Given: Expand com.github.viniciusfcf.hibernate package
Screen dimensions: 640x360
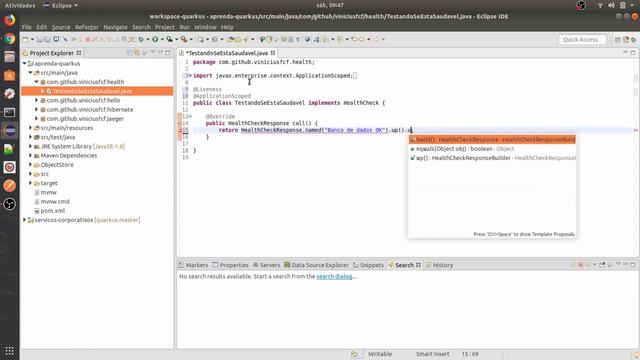Looking at the screenshot, I should point(36,109).
